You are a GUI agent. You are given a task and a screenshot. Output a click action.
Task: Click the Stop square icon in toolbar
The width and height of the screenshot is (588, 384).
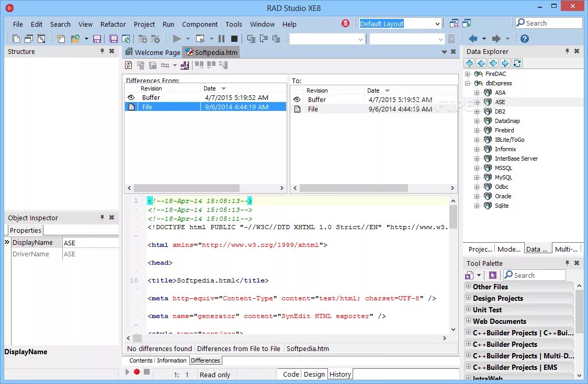click(234, 39)
